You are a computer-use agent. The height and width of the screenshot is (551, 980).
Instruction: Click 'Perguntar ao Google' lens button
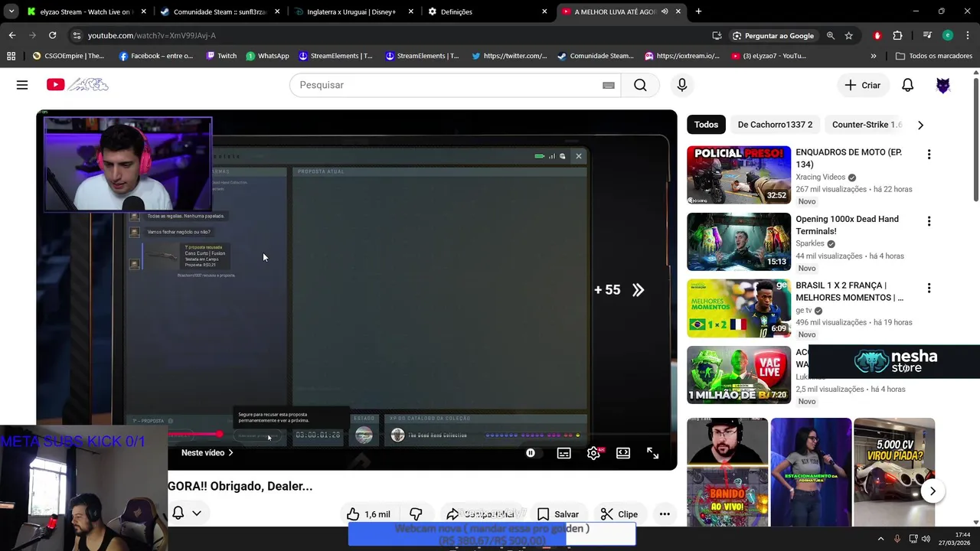pos(773,35)
